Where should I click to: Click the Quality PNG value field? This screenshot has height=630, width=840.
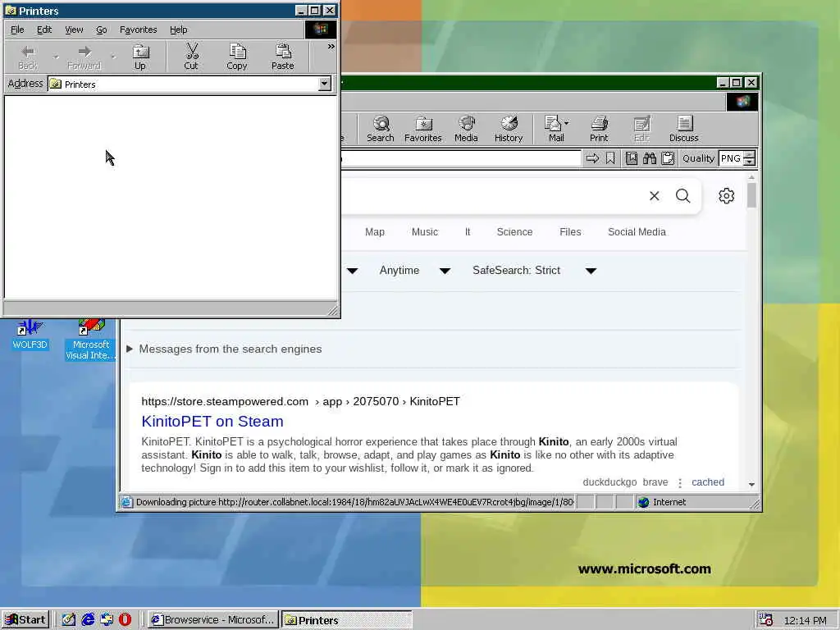(731, 158)
